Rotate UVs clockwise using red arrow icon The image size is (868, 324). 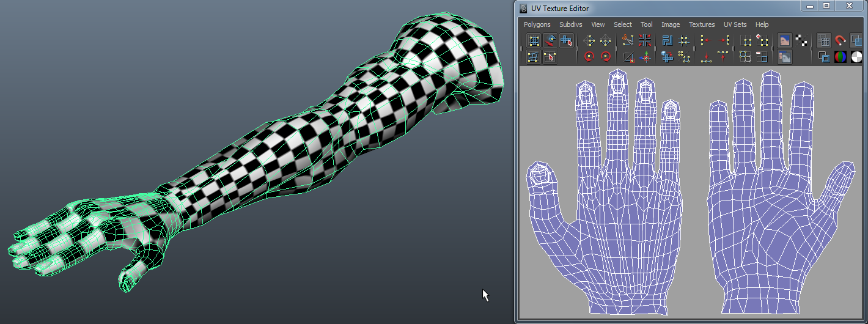pyautogui.click(x=606, y=57)
